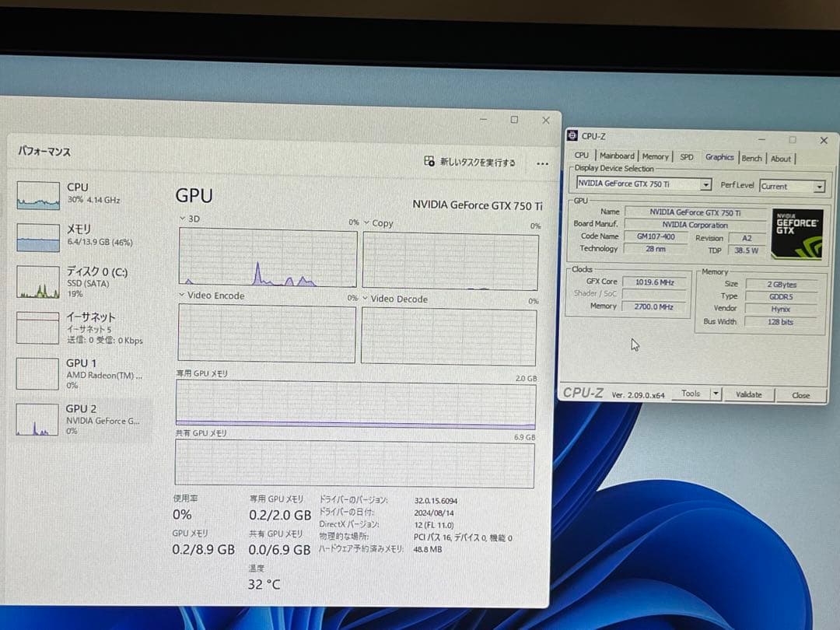Open the Video Decode graph dropdown

(366, 298)
